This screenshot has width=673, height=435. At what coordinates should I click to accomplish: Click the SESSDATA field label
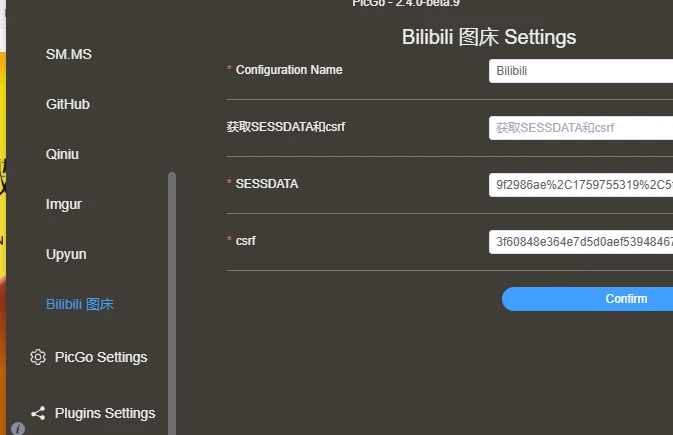(x=267, y=184)
